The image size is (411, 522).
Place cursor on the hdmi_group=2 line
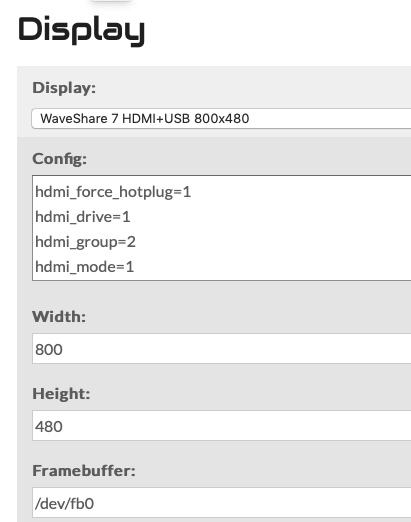tap(85, 242)
